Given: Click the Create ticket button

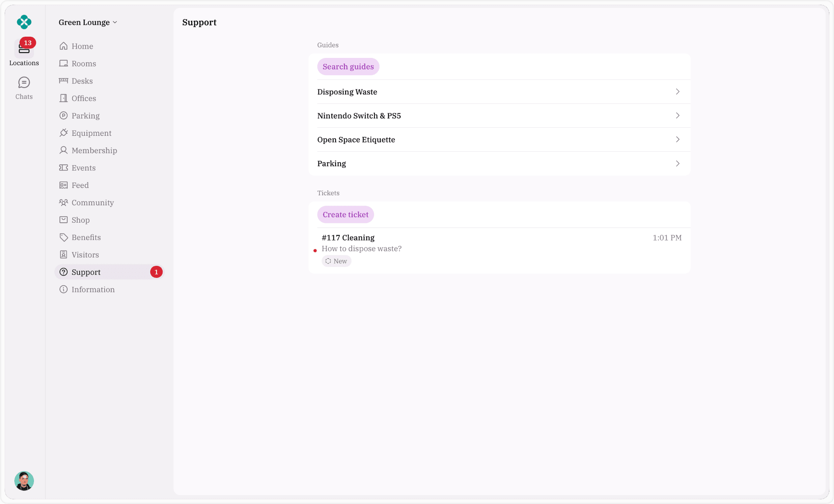Looking at the screenshot, I should coord(346,215).
